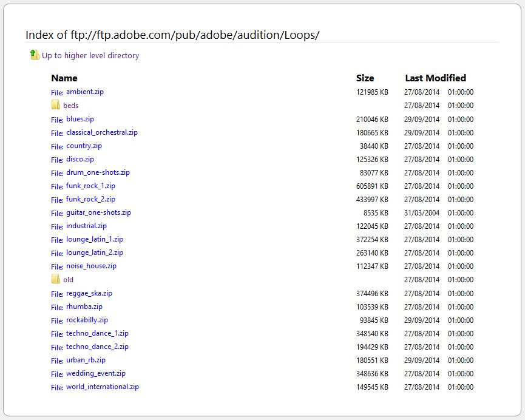The width and height of the screenshot is (525, 420).
Task: Sort files by the Size column header
Action: (x=365, y=78)
